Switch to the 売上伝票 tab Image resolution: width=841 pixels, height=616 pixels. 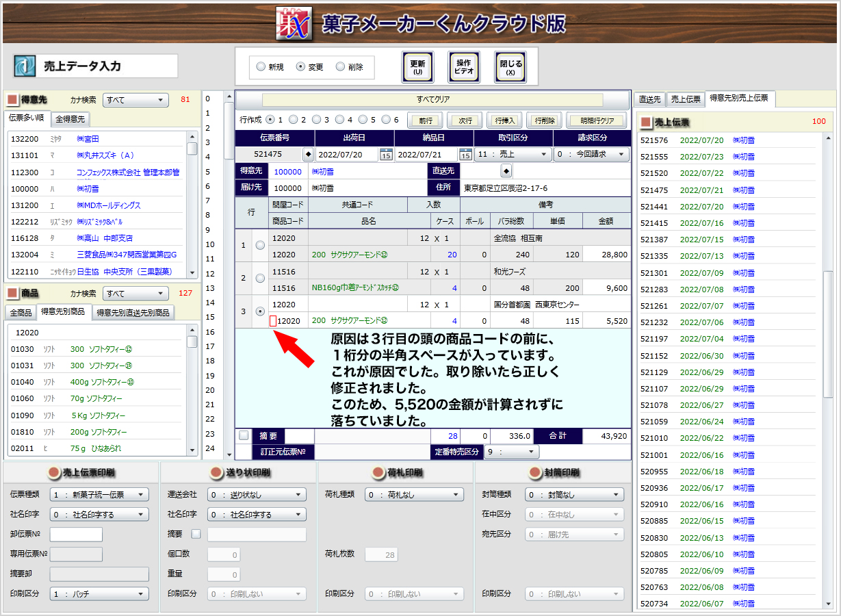pyautogui.click(x=686, y=99)
